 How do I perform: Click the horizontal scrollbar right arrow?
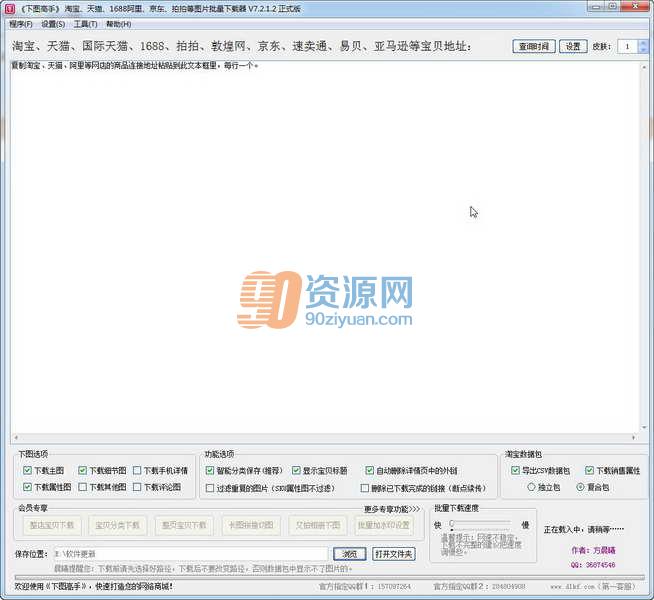(x=634, y=437)
